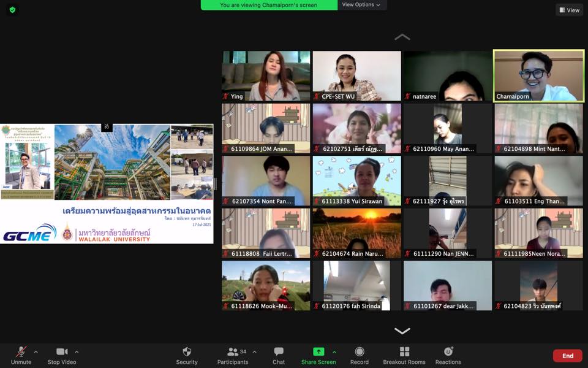Image resolution: width=588 pixels, height=368 pixels.
Task: Select Chamaiporn's video thumbnail
Action: (538, 76)
